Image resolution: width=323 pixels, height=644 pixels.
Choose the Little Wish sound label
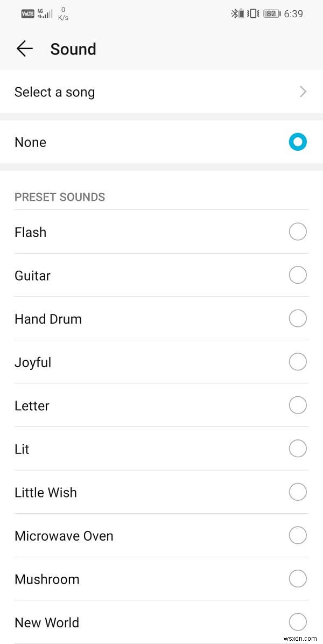click(46, 492)
